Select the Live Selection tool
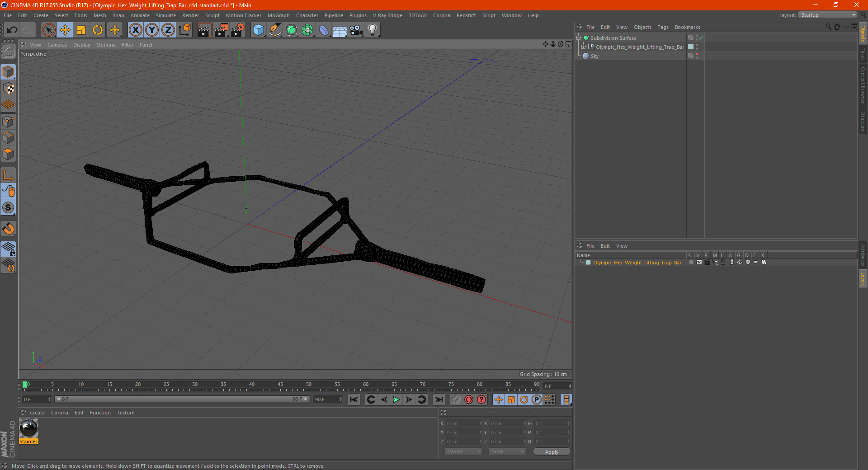The width and height of the screenshot is (868, 470). pyautogui.click(x=48, y=30)
